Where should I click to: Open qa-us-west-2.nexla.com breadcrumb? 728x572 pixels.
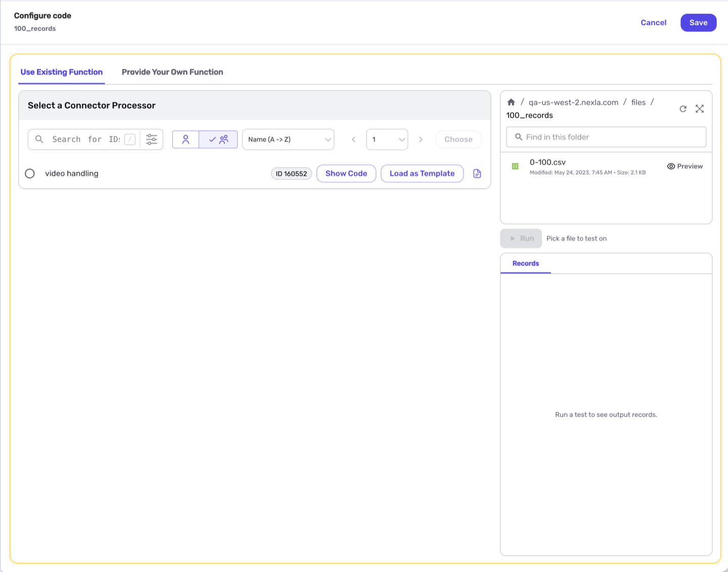click(573, 102)
